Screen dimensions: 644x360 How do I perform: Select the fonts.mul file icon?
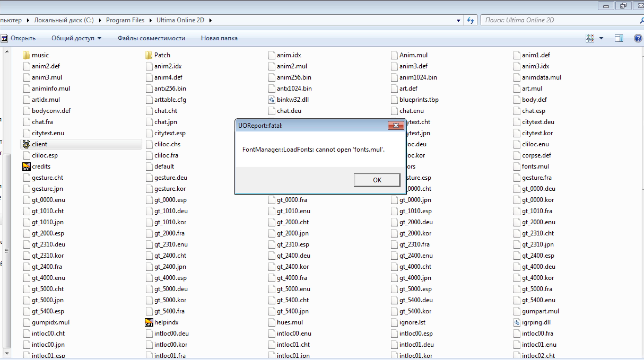(x=517, y=166)
